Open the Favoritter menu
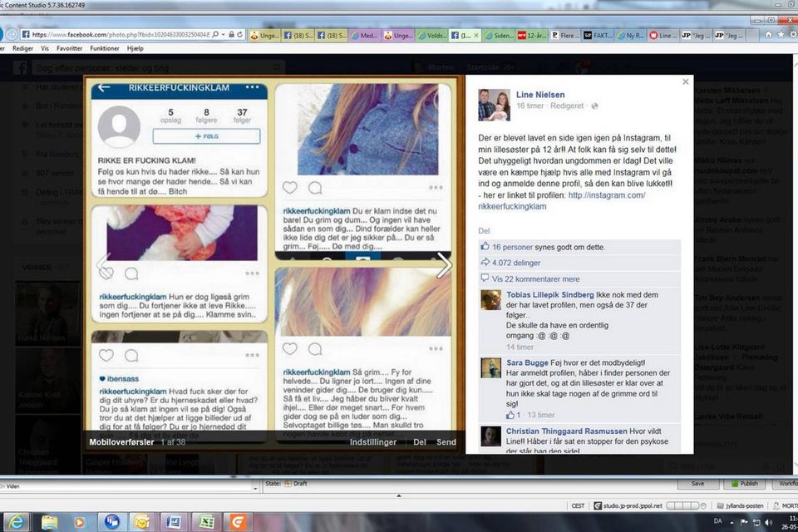Viewport: 798px width, 532px height. point(69,49)
